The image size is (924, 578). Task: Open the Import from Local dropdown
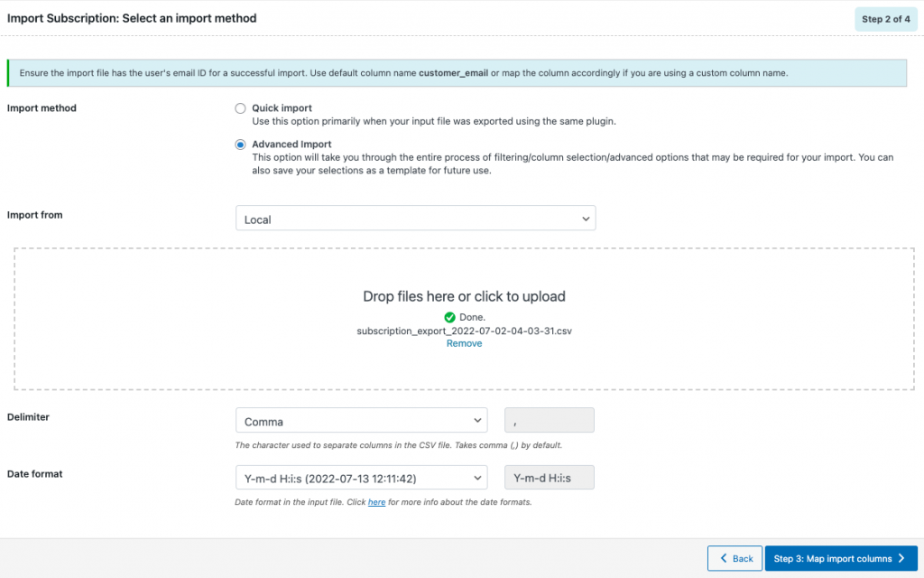(415, 219)
